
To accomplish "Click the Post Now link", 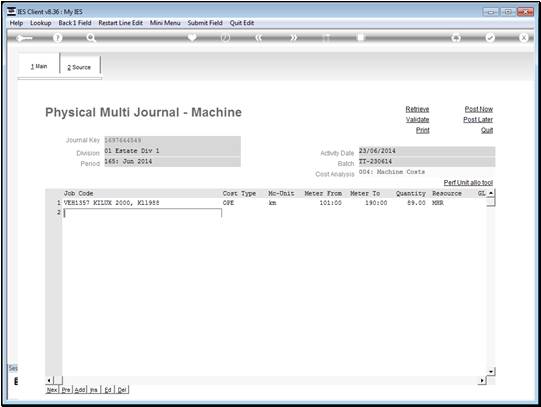I will 479,109.
